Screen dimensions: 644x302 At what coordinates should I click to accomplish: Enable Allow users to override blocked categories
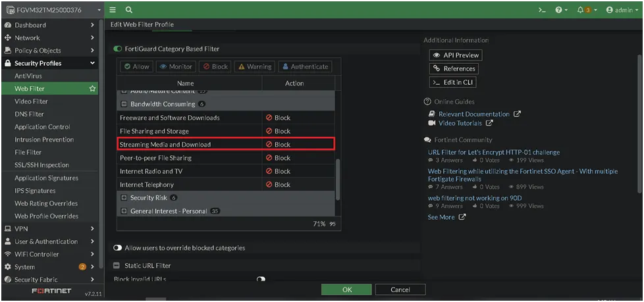[118, 248]
